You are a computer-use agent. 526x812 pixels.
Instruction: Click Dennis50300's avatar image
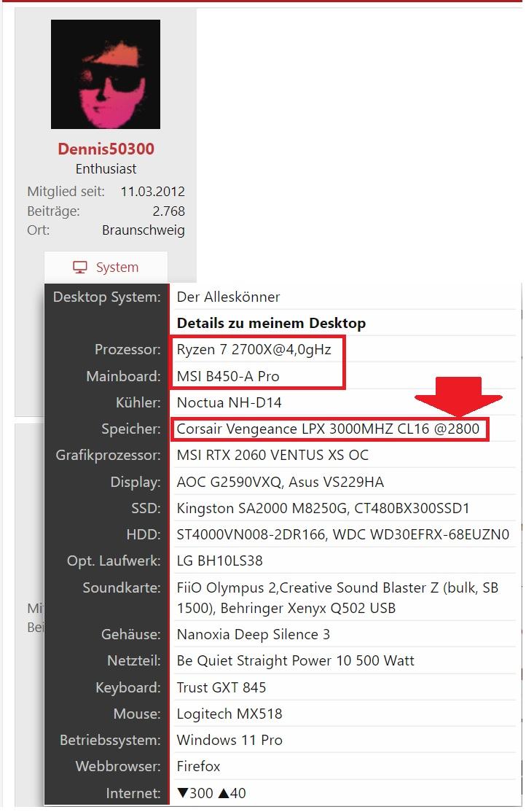coord(106,74)
